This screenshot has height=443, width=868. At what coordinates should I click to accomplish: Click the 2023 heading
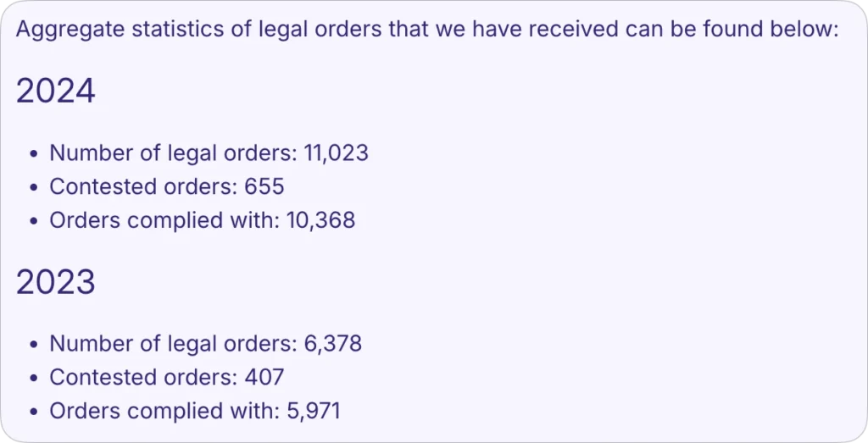pos(55,282)
